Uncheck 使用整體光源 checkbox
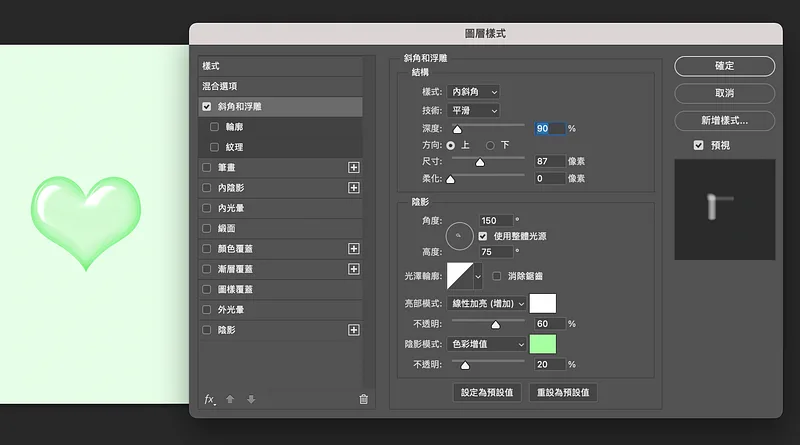Screen dimensions: 800x445 pyautogui.click(x=483, y=236)
